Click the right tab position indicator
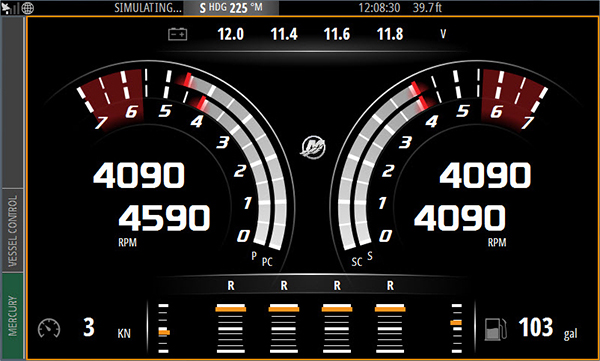600x361 pixels. click(x=457, y=328)
